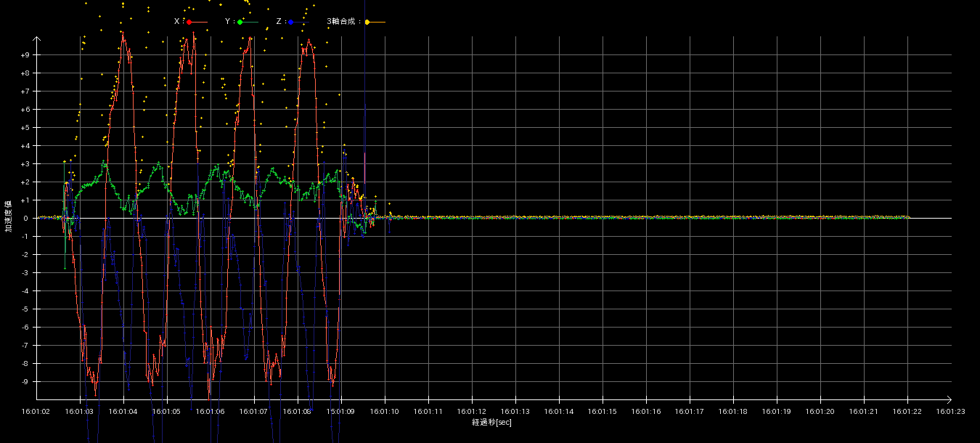Click the 加速度値 vertical axis title
This screenshot has width=980, height=443.
coord(9,216)
